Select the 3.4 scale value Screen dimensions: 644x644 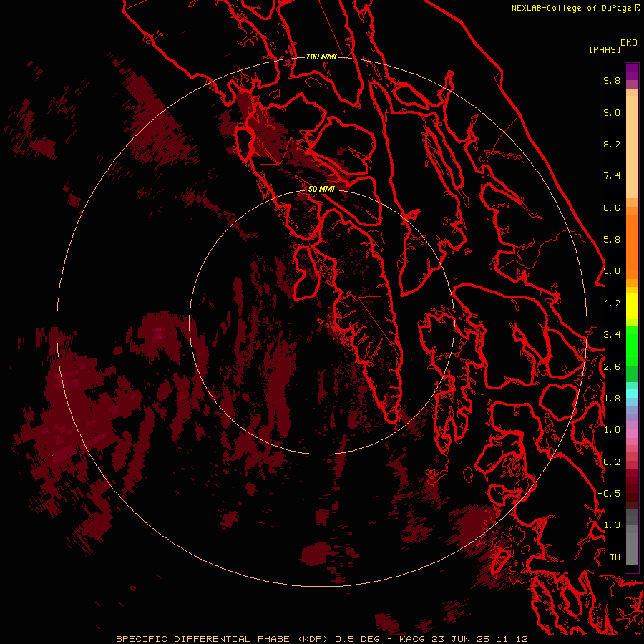(x=612, y=335)
